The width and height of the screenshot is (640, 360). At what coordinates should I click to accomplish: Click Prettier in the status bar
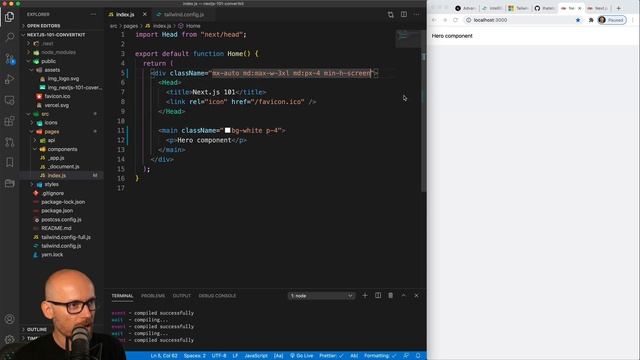point(331,356)
